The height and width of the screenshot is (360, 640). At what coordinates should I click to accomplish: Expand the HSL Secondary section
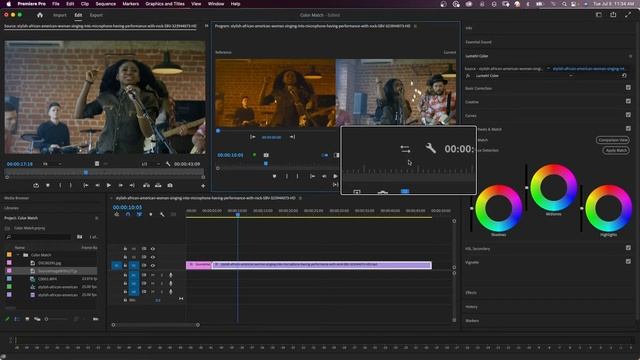tap(478, 249)
